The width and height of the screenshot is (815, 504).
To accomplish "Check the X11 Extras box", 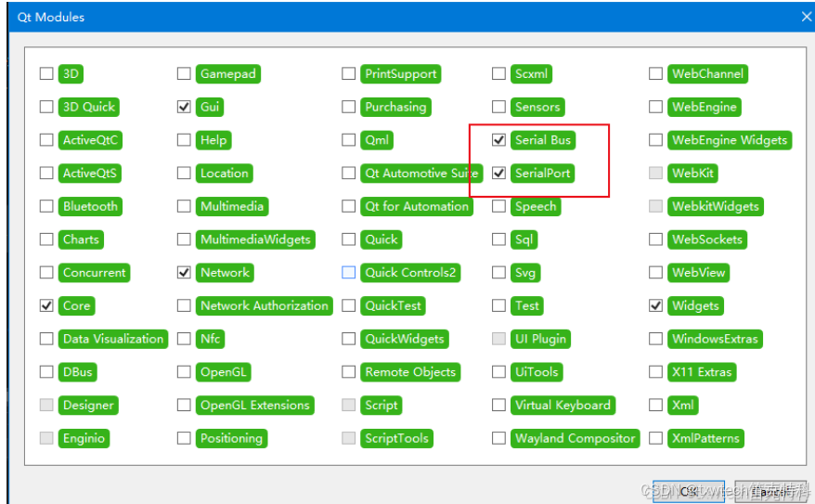I will [x=655, y=372].
